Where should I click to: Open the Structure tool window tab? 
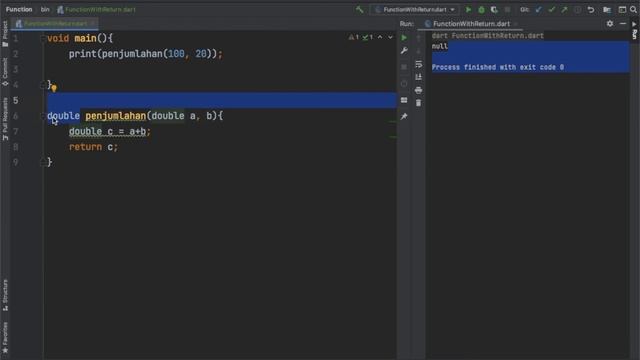pyautogui.click(x=5, y=295)
